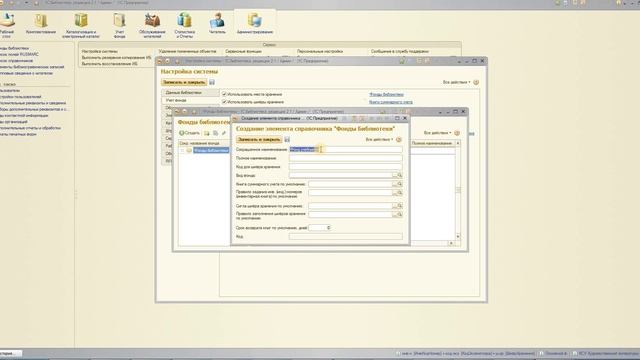640x360 pixels.
Task: Click the edit pencil icon in list toolbar
Action: pos(224,133)
